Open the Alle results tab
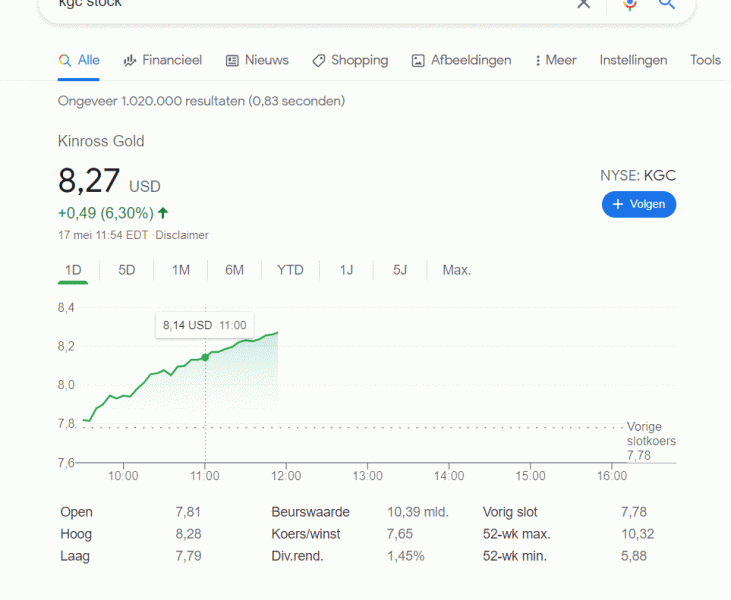 pyautogui.click(x=78, y=60)
